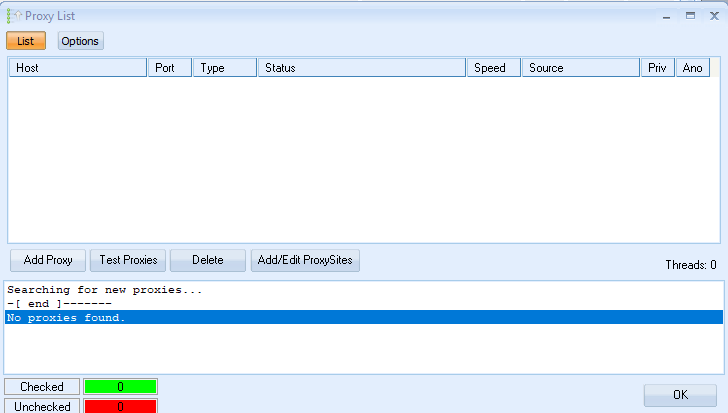Click the Checked label box
728x413 pixels.
coord(42,387)
